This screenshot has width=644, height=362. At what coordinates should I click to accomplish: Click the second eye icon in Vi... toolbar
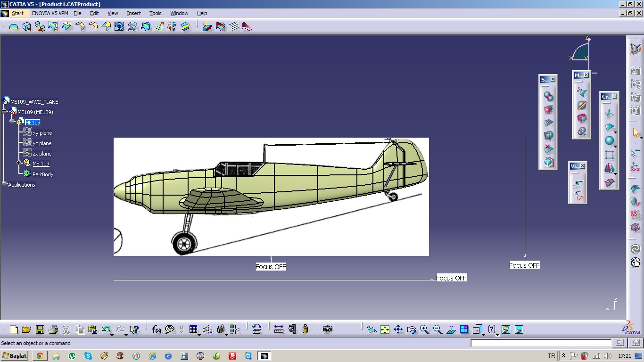click(578, 195)
